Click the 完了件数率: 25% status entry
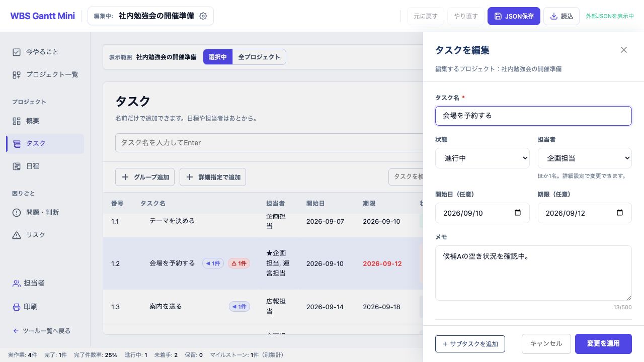644x362 pixels. pos(96,355)
